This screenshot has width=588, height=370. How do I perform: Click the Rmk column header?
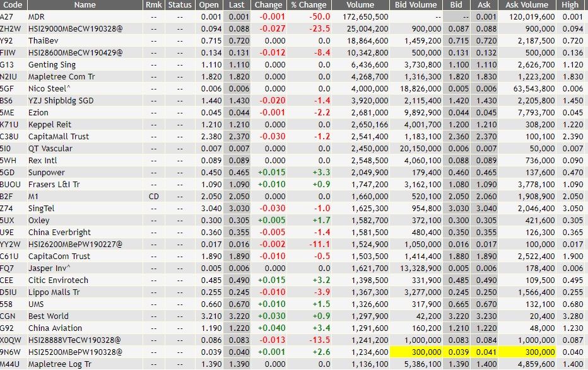pyautogui.click(x=154, y=5)
